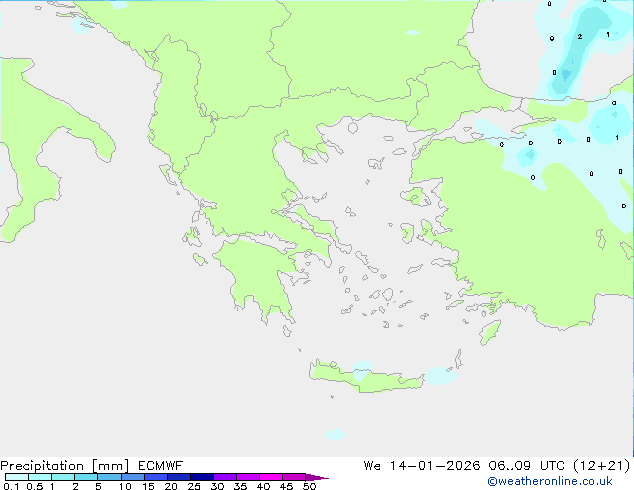The height and width of the screenshot is (490, 634).
Task: Click the island of Rhodes on the map
Action: (490, 332)
